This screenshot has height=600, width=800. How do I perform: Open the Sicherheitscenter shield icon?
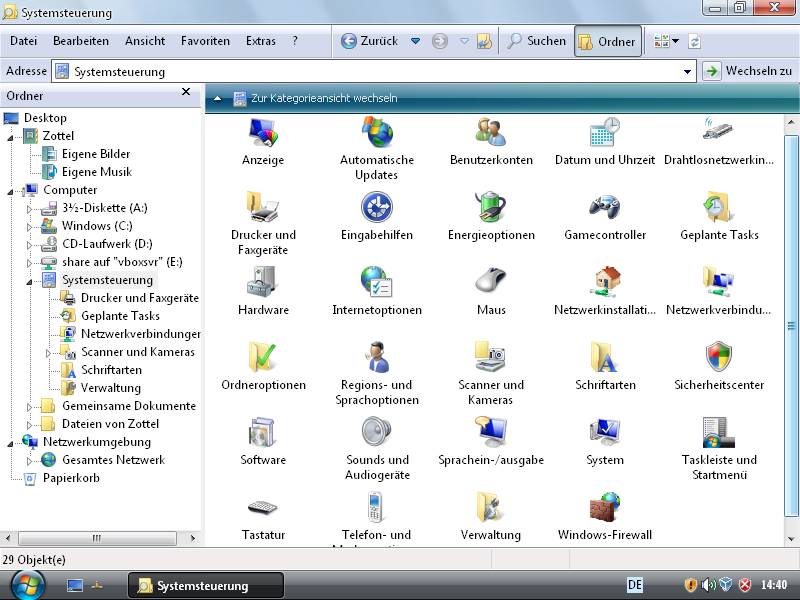[x=718, y=357]
